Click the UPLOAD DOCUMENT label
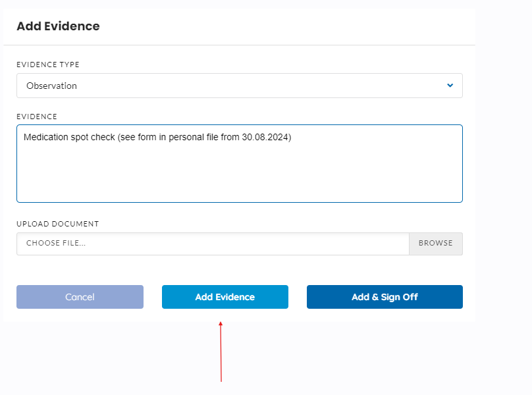 coord(58,224)
